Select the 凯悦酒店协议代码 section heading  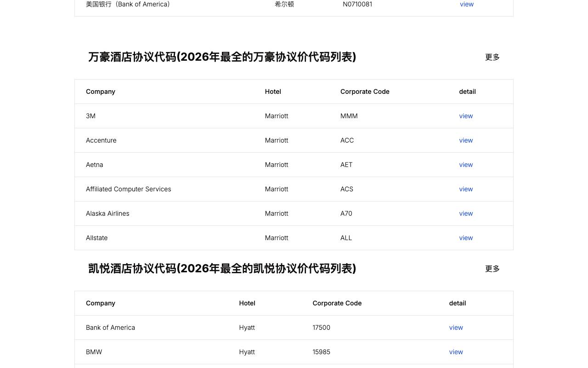[222, 269]
